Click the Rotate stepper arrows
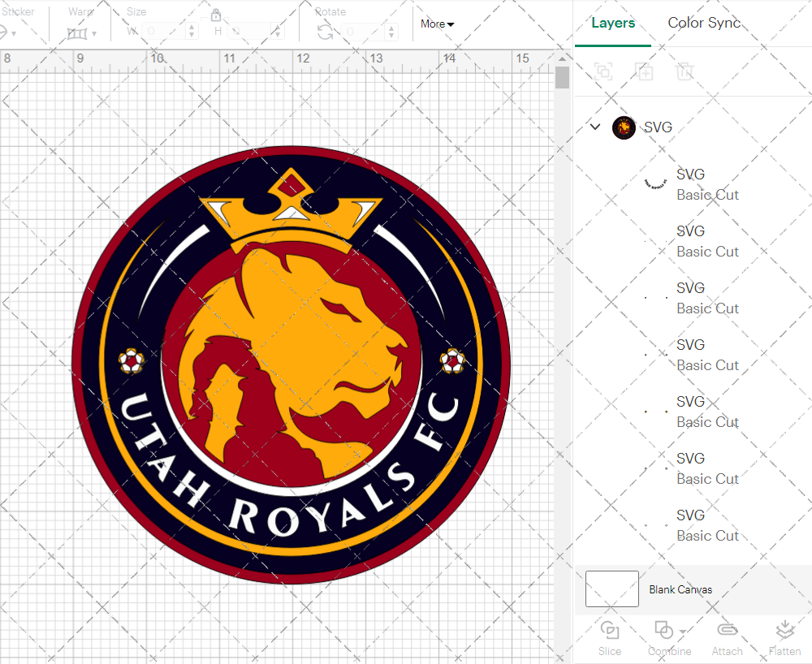The width and height of the screenshot is (812, 664). pyautogui.click(x=391, y=32)
